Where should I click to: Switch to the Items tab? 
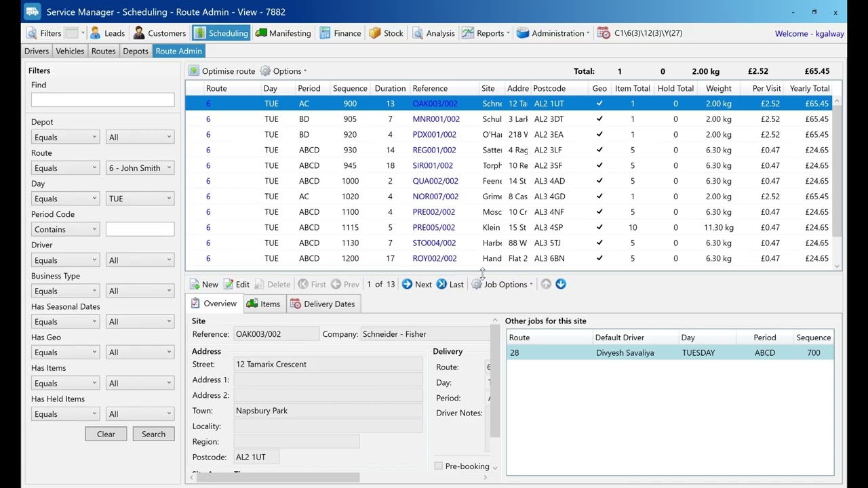coord(264,304)
